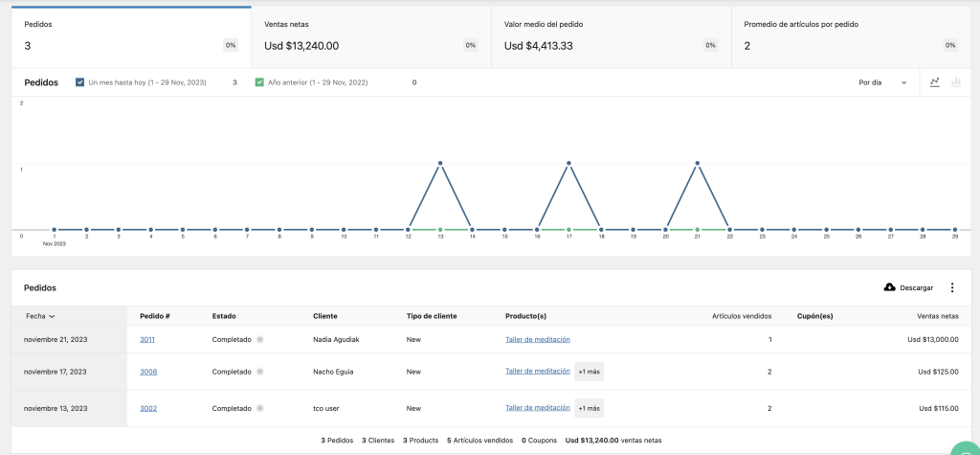Toggle 'Año anterior' legend checkbox
Image resolution: width=980 pixels, height=455 pixels.
point(259,82)
